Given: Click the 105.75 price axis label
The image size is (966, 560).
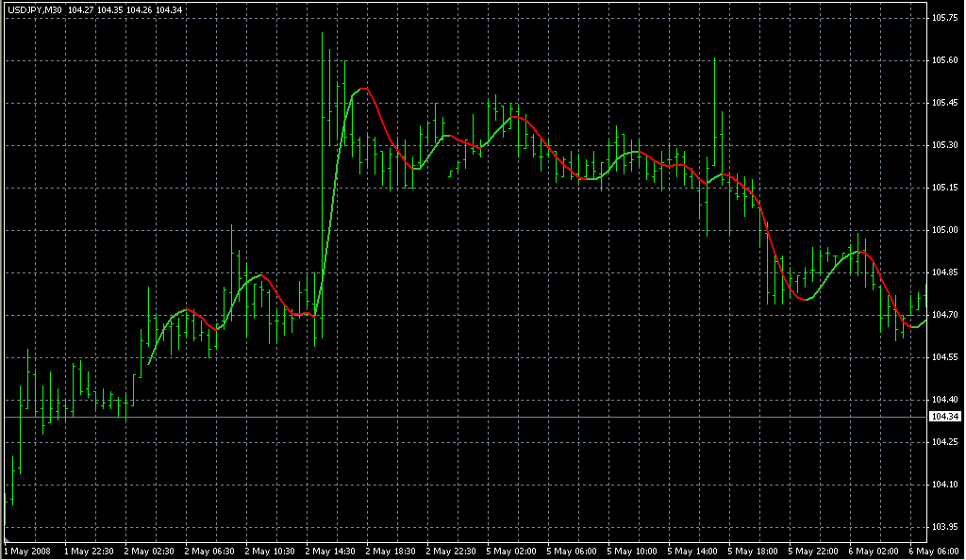Looking at the screenshot, I should 944,18.
